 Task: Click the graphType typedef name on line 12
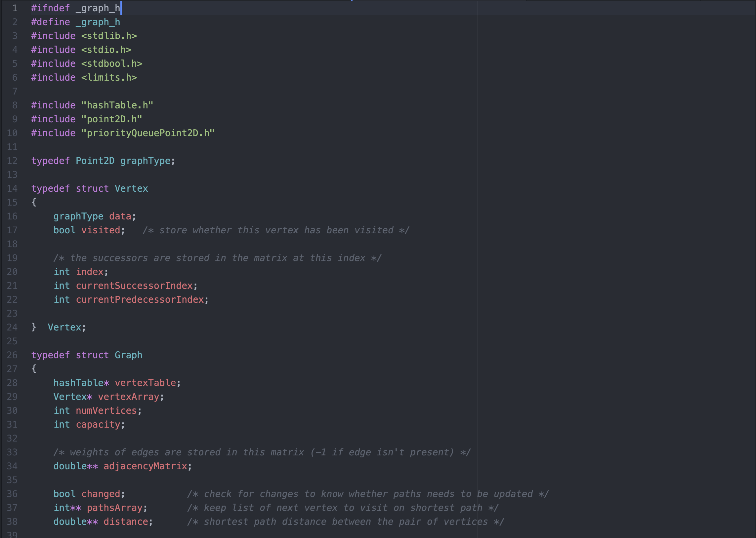(145, 161)
